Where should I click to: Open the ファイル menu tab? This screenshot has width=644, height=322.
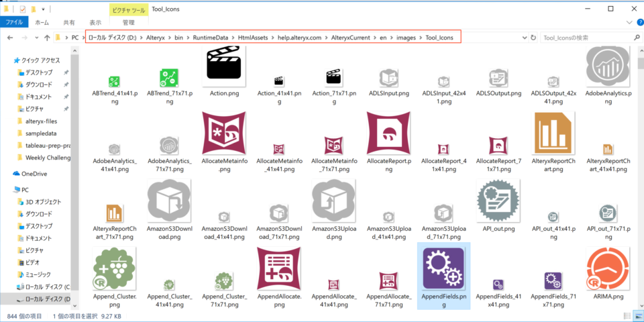14,22
